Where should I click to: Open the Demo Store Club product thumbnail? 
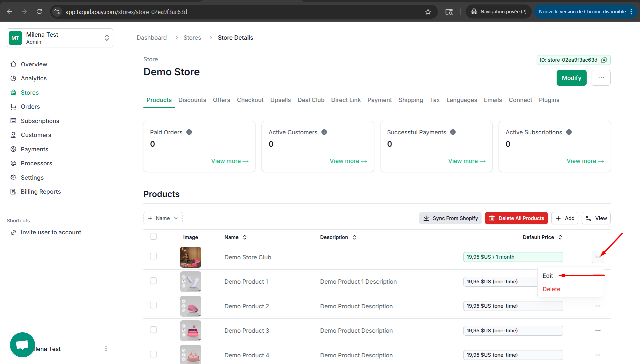[190, 257]
